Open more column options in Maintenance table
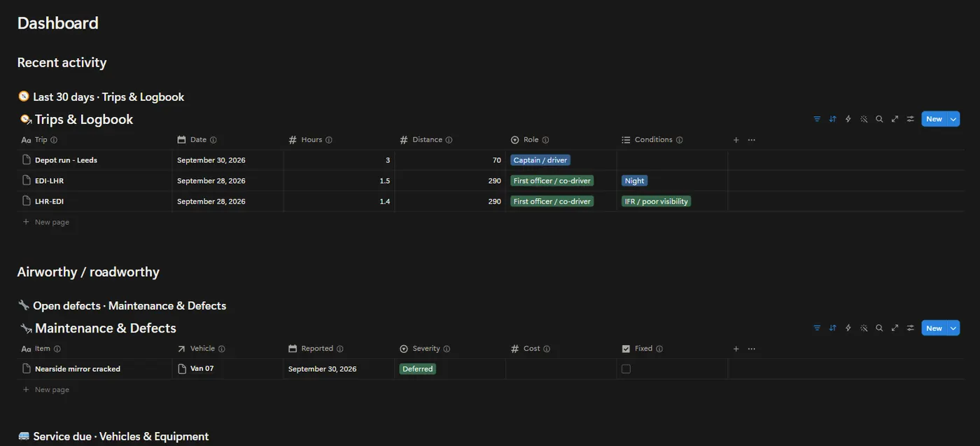 pyautogui.click(x=751, y=349)
